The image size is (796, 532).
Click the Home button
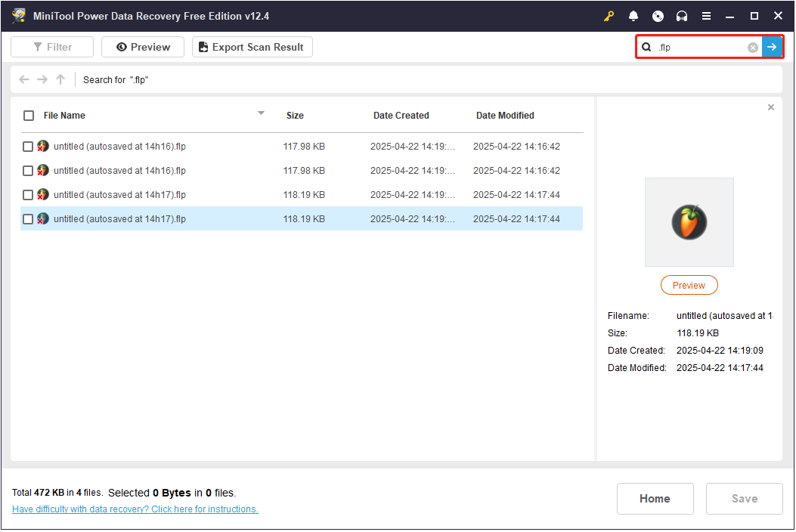655,499
